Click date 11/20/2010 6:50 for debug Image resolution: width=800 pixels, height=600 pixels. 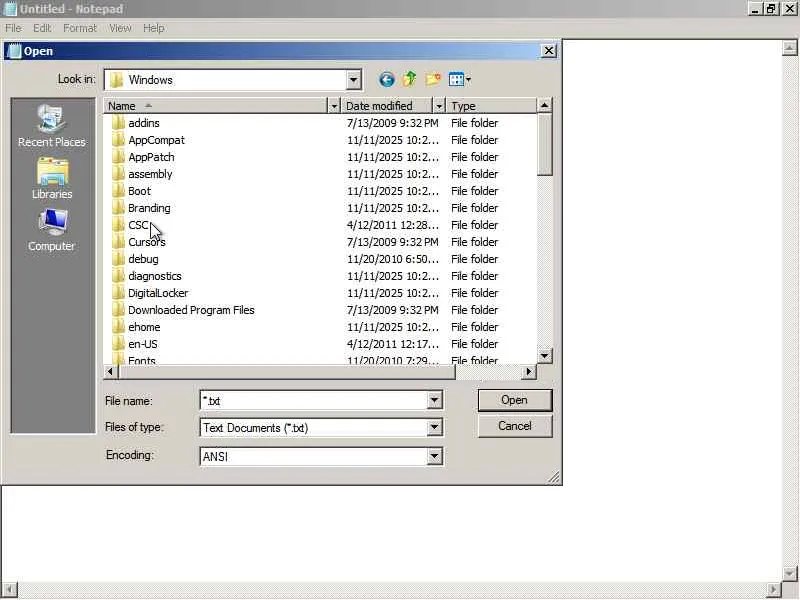coord(392,259)
